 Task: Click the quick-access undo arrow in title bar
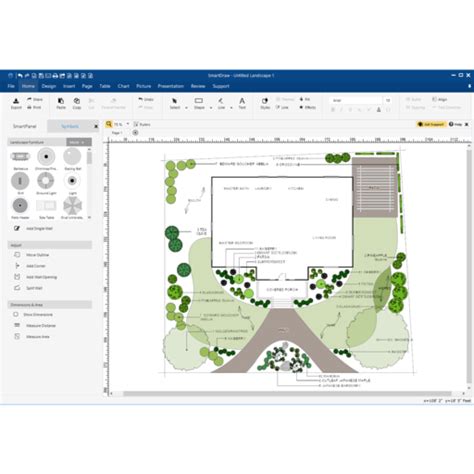point(20,76)
